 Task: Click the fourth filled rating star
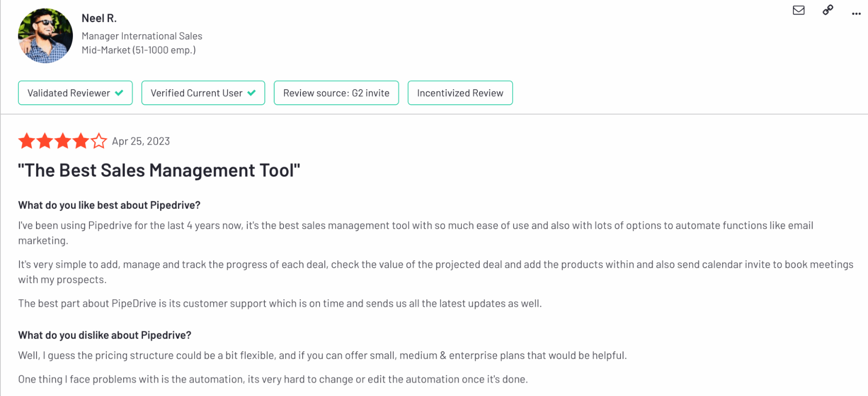pyautogui.click(x=81, y=141)
